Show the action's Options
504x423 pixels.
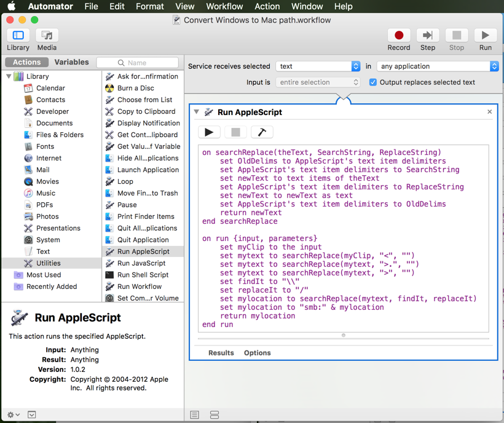tap(257, 353)
